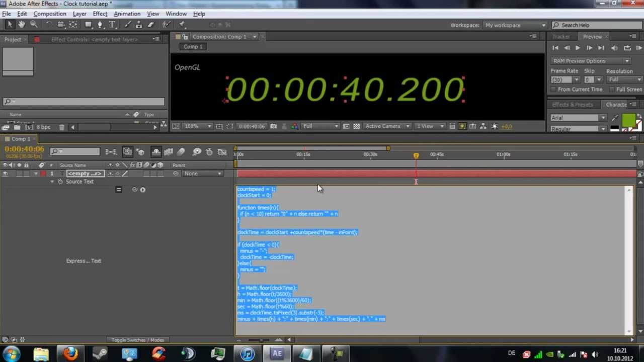Collapse the Source Text property triangle

(52, 182)
